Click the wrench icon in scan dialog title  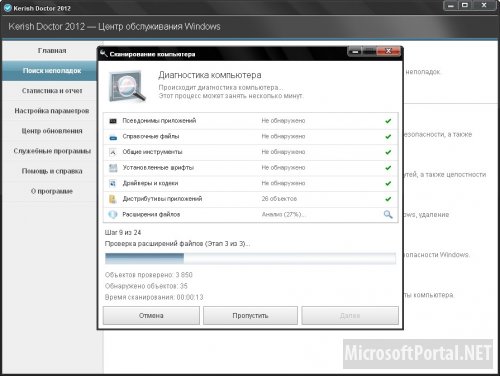[104, 53]
